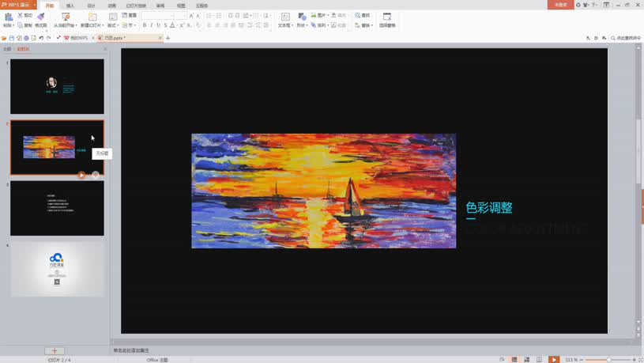This screenshot has width=644, height=363.
Task: Click the red sign-in button
Action: [560, 5]
